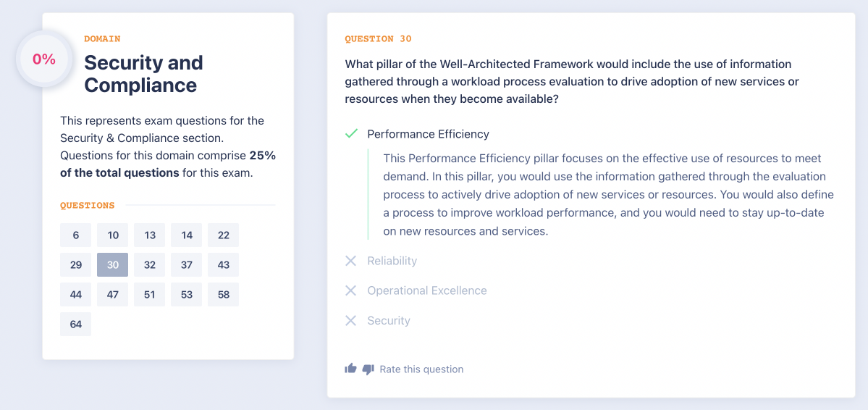Select the Security answer option
This screenshot has height=410, width=868.
click(388, 320)
